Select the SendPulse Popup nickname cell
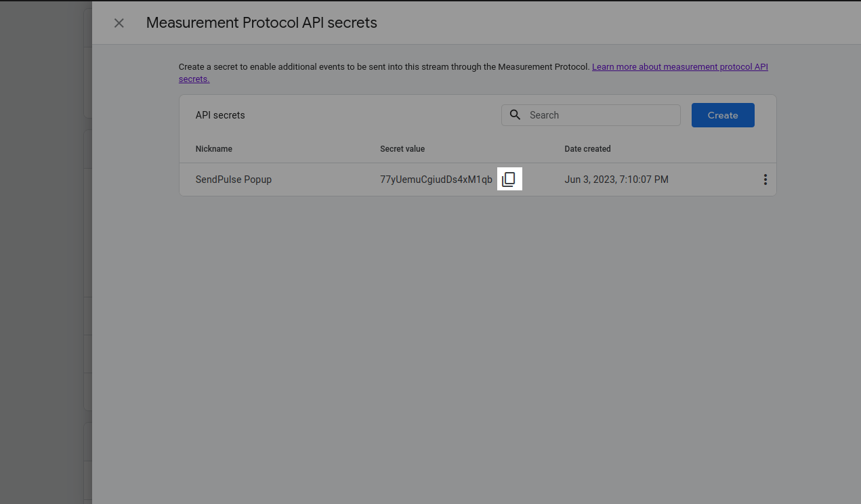 pyautogui.click(x=234, y=180)
